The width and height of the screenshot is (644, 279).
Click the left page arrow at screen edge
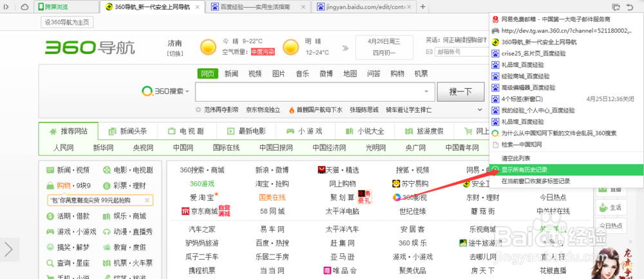(x=9, y=249)
